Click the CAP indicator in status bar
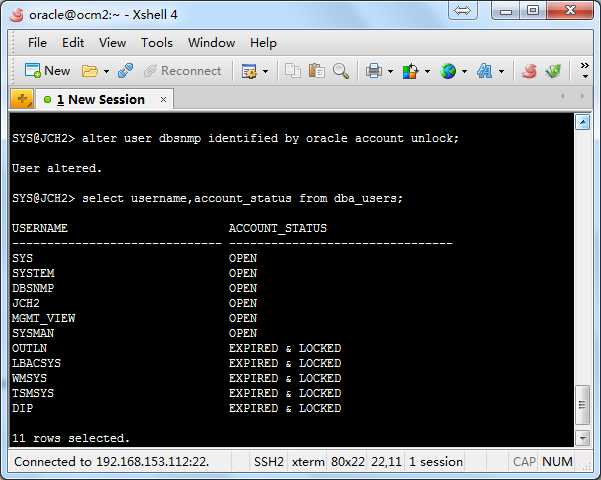Image resolution: width=601 pixels, height=480 pixels. 524,462
